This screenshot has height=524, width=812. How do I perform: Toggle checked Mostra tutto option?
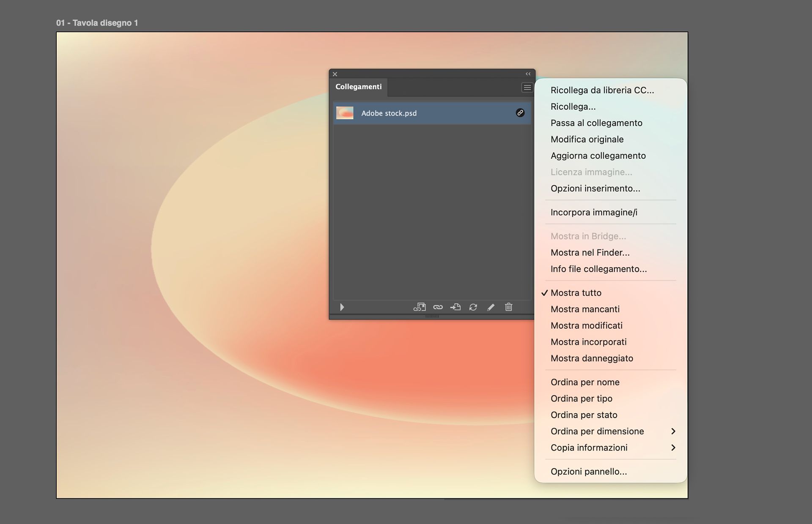(611, 293)
